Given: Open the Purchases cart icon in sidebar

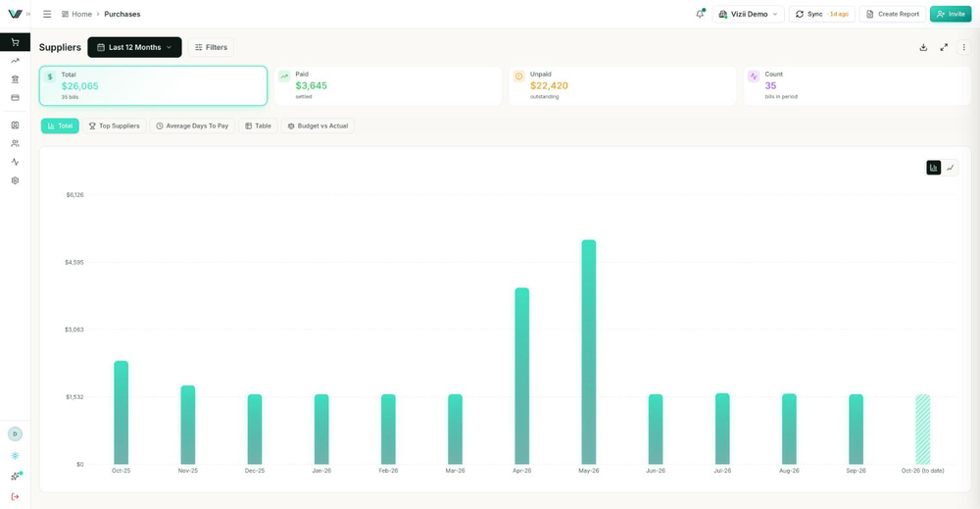Looking at the screenshot, I should click(x=15, y=42).
